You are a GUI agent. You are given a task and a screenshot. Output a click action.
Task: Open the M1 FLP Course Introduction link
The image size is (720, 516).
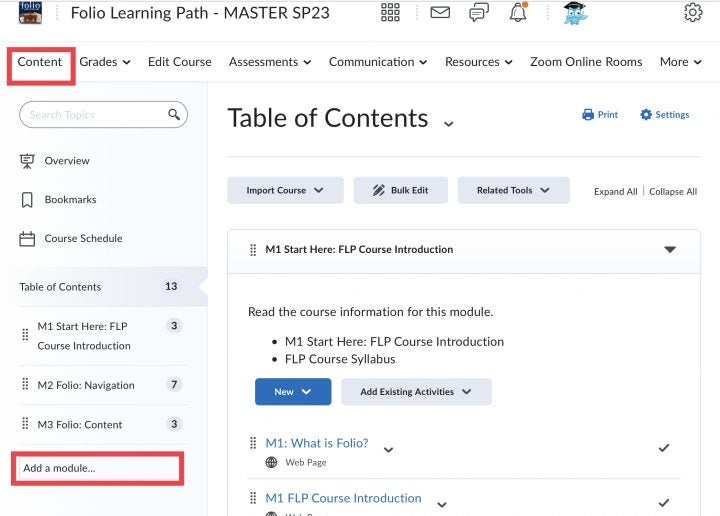click(x=343, y=498)
